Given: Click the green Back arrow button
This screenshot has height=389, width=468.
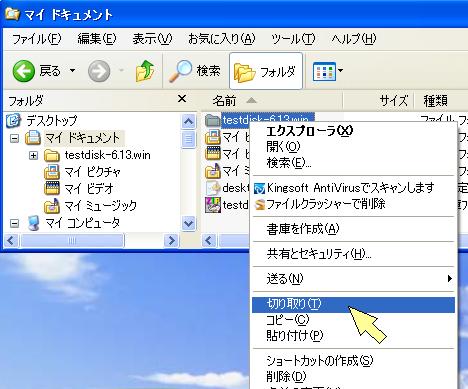Looking at the screenshot, I should pos(24,71).
